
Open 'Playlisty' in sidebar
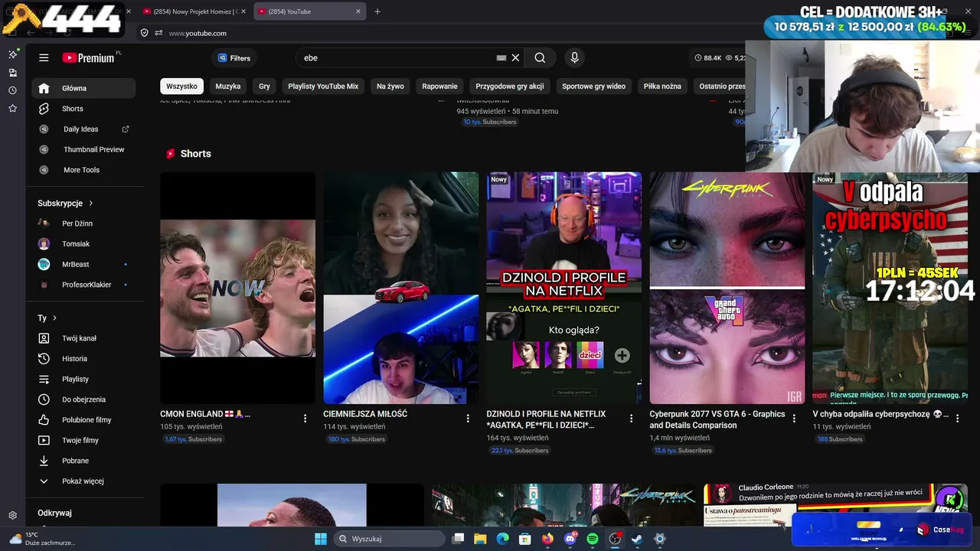point(83,379)
